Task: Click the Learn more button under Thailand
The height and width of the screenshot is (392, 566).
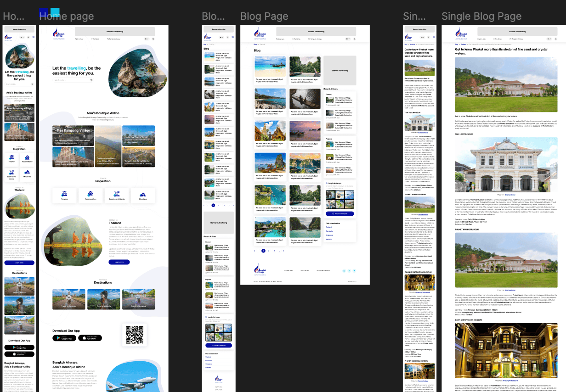Action: click(x=119, y=262)
